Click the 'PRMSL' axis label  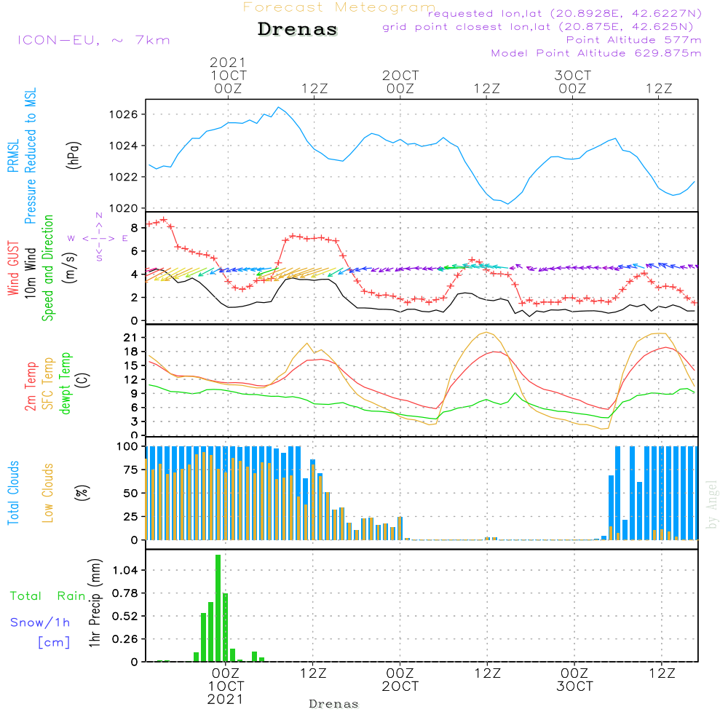(x=13, y=156)
